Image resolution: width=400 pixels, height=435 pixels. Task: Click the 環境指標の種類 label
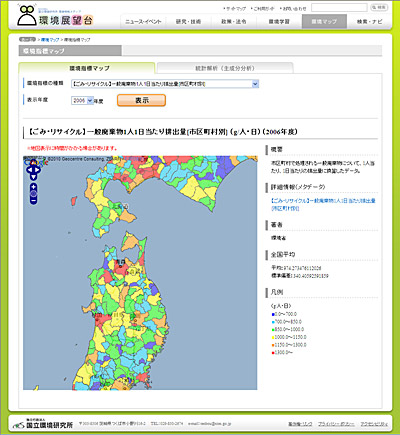pyautogui.click(x=45, y=83)
